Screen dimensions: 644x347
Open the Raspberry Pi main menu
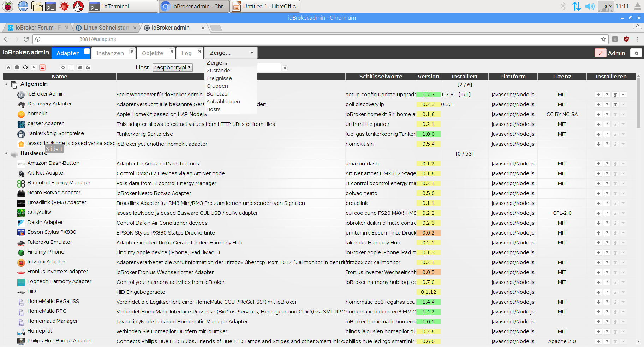tap(8, 6)
